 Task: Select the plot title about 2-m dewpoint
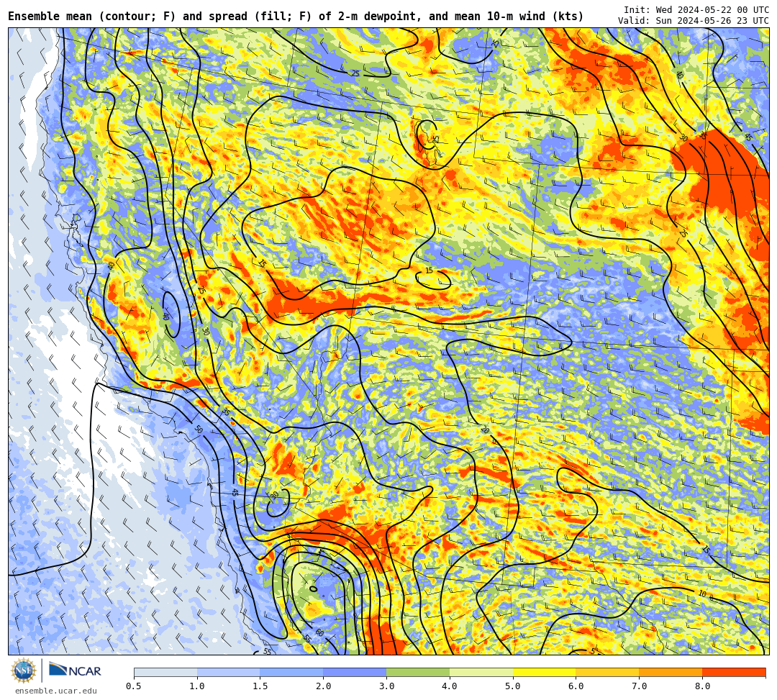tap(296, 17)
